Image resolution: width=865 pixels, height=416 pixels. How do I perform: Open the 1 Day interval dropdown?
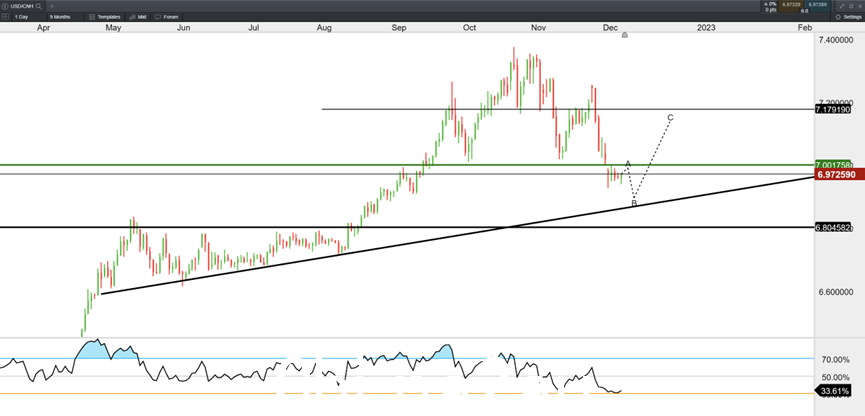(x=29, y=17)
